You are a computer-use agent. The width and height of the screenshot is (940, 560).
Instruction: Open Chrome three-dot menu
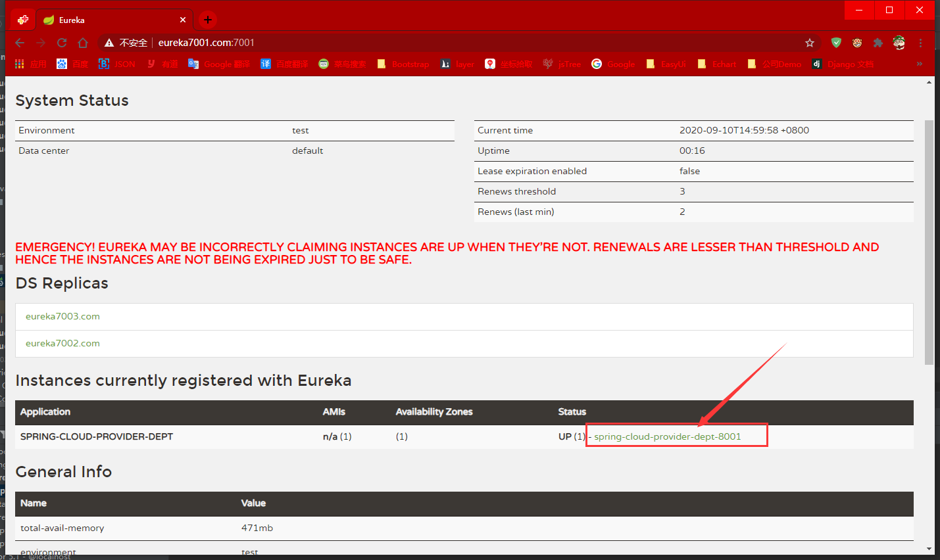(x=920, y=43)
